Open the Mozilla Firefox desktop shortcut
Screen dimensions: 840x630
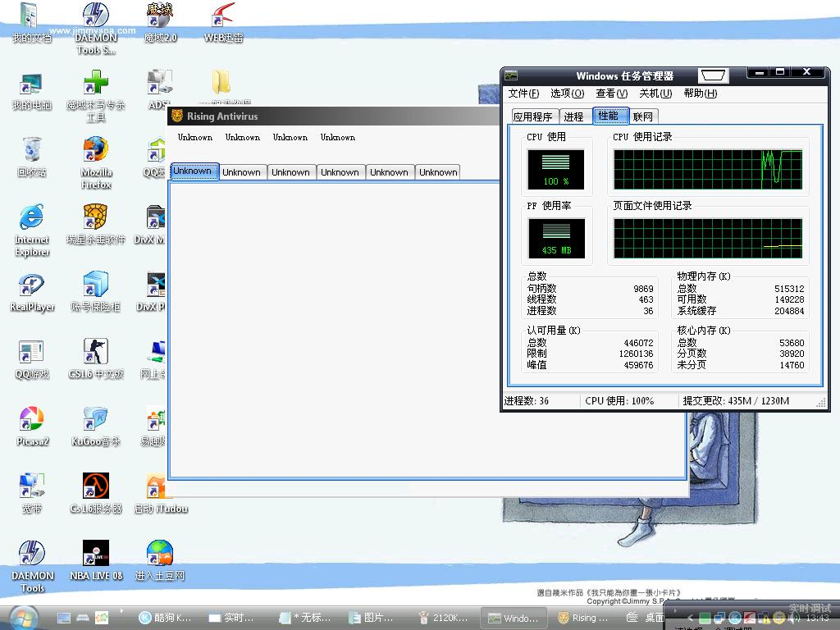point(96,152)
